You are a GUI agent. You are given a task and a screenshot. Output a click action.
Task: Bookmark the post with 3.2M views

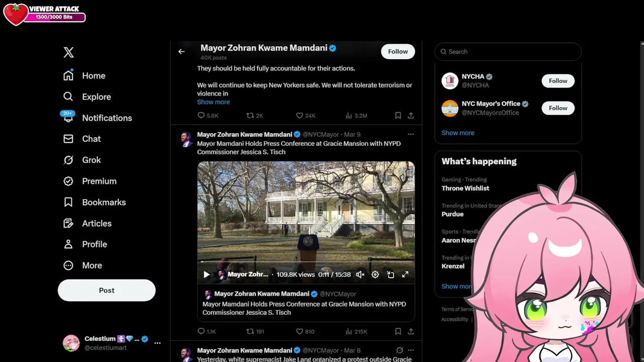click(398, 116)
